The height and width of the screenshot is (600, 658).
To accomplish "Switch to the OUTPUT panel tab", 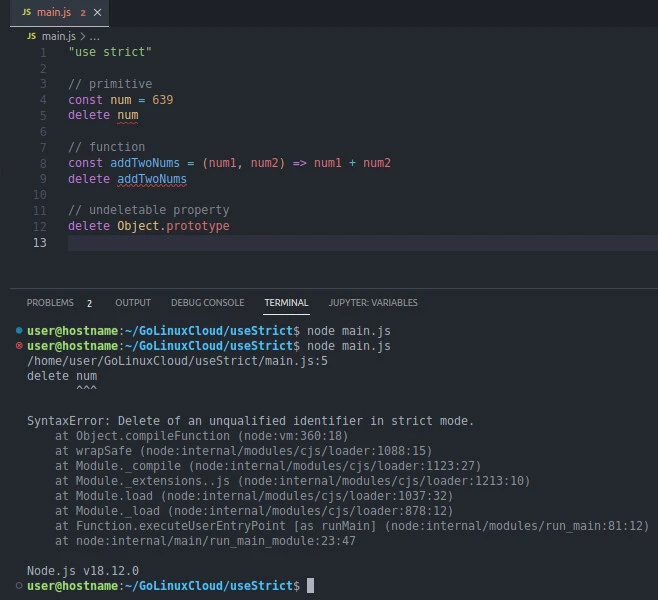I will (133, 303).
